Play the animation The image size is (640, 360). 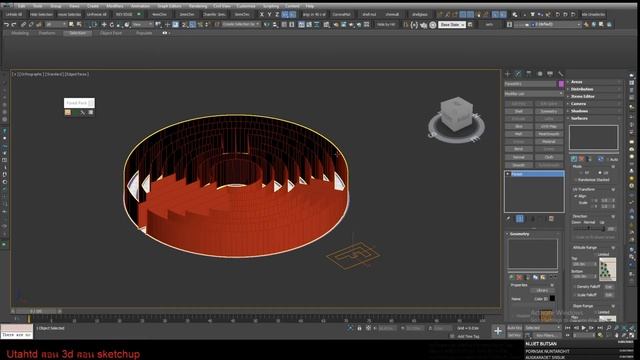584,328
